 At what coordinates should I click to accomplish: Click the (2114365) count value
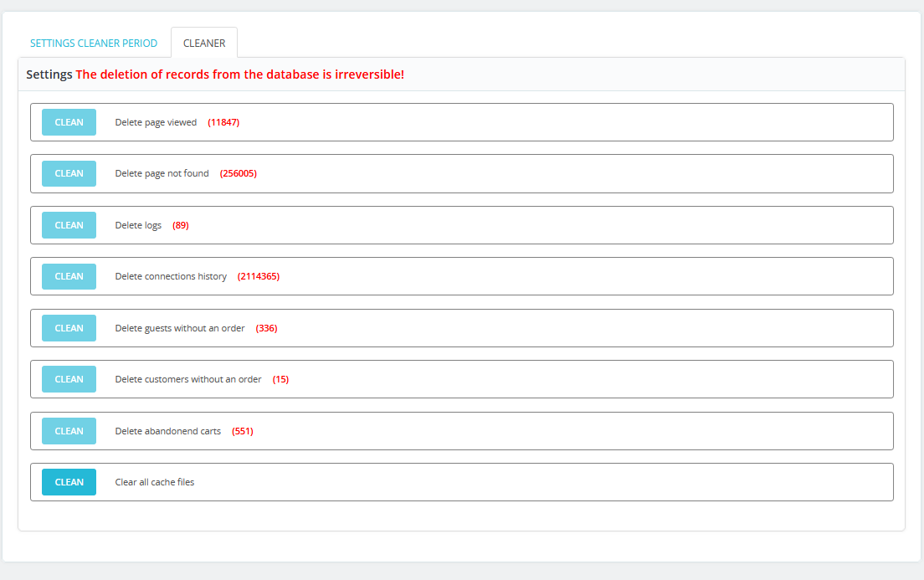258,276
